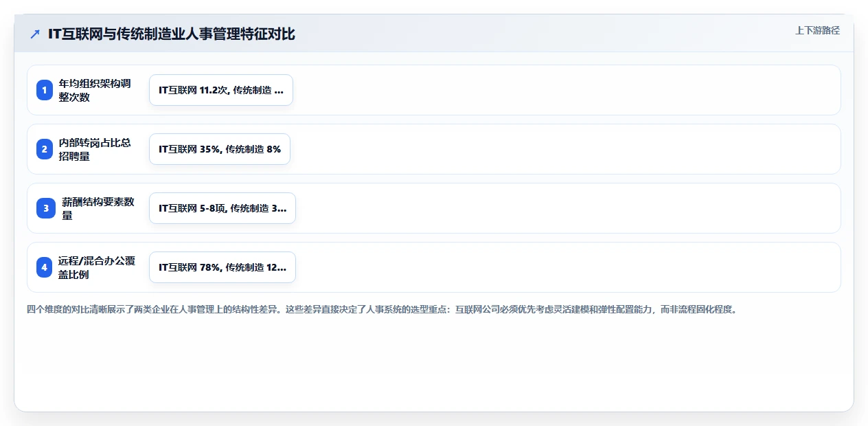
Task: Select the IT互联网 11.2次 value chip
Action: tap(221, 90)
